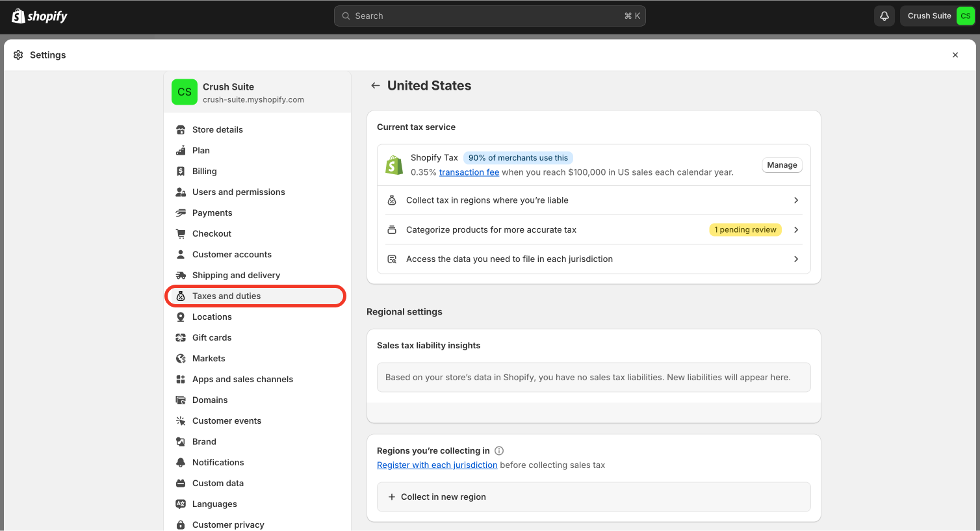This screenshot has height=531, width=980.
Task: Open Store details settings
Action: [257, 130]
